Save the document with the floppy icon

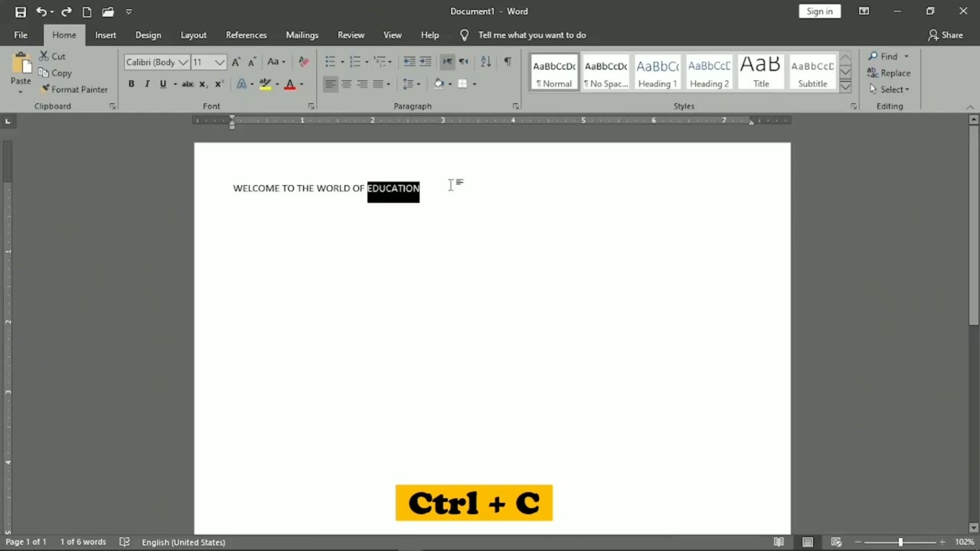coord(21,11)
